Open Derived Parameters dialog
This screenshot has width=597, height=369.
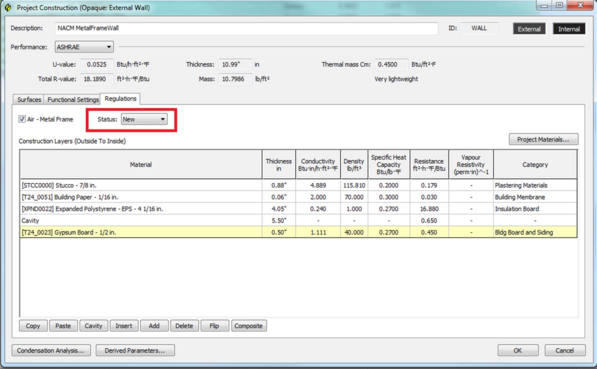point(135,350)
